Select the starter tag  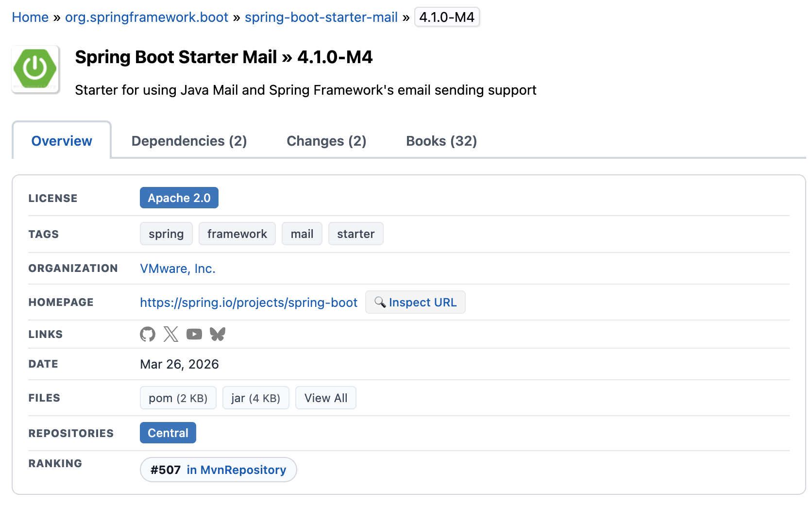pos(356,234)
